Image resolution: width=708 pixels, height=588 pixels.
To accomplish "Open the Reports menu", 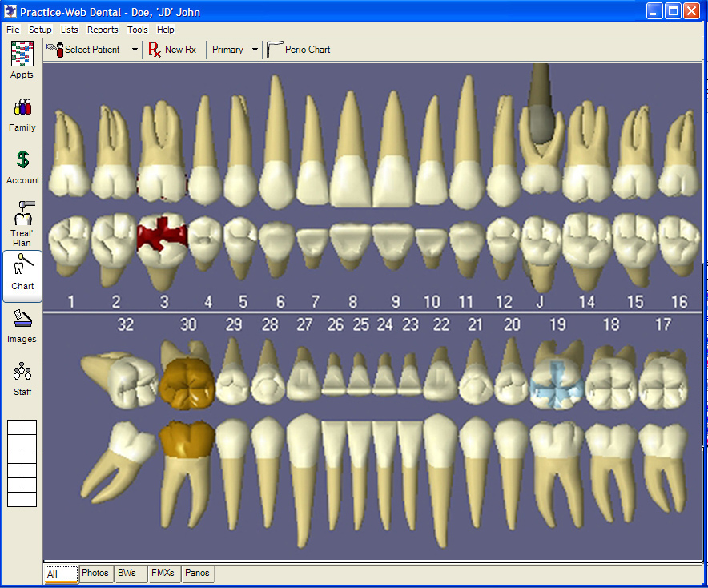I will click(x=103, y=30).
